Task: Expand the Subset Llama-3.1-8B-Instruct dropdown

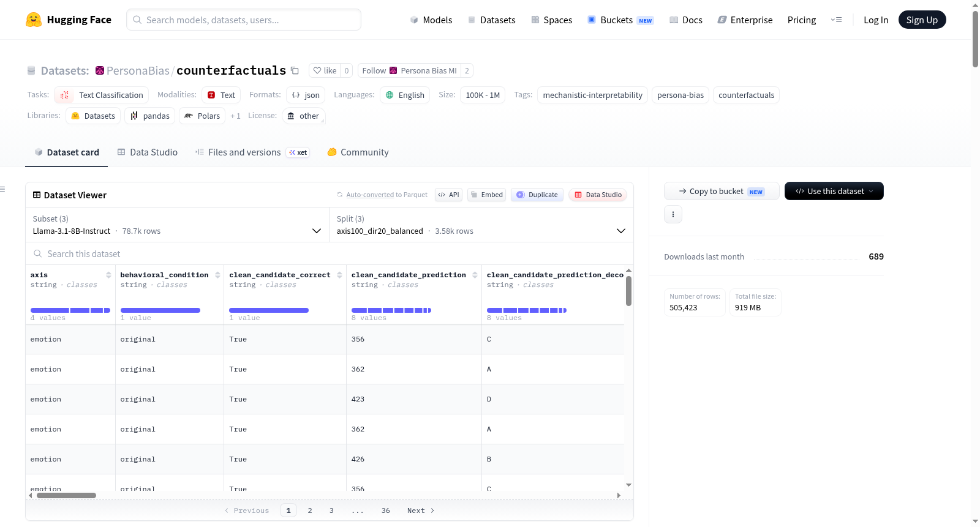Action: point(177,225)
